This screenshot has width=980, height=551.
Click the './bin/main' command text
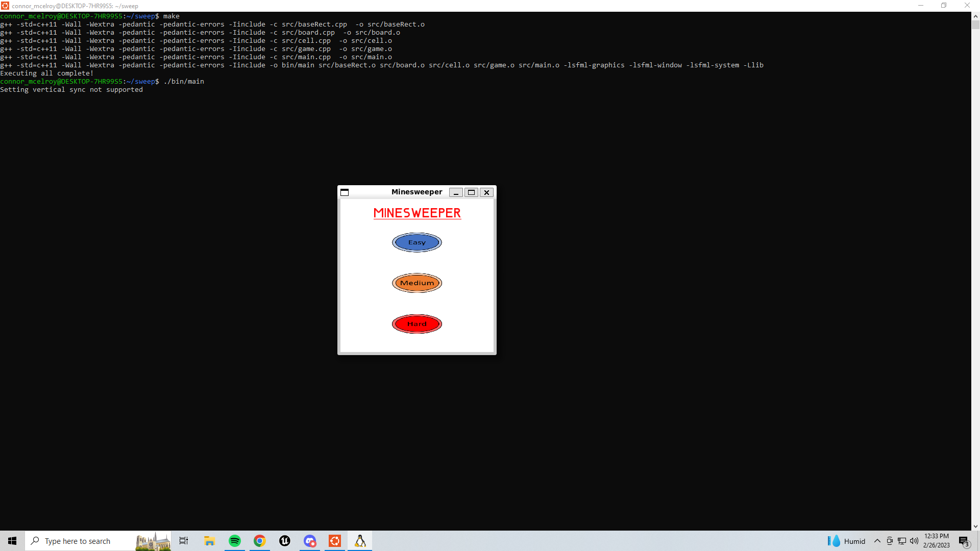tap(184, 81)
